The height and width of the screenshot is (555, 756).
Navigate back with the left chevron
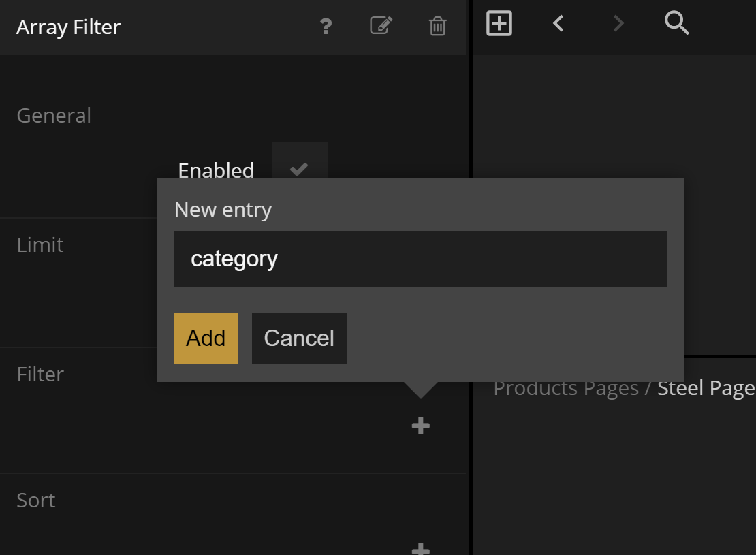pyautogui.click(x=558, y=24)
